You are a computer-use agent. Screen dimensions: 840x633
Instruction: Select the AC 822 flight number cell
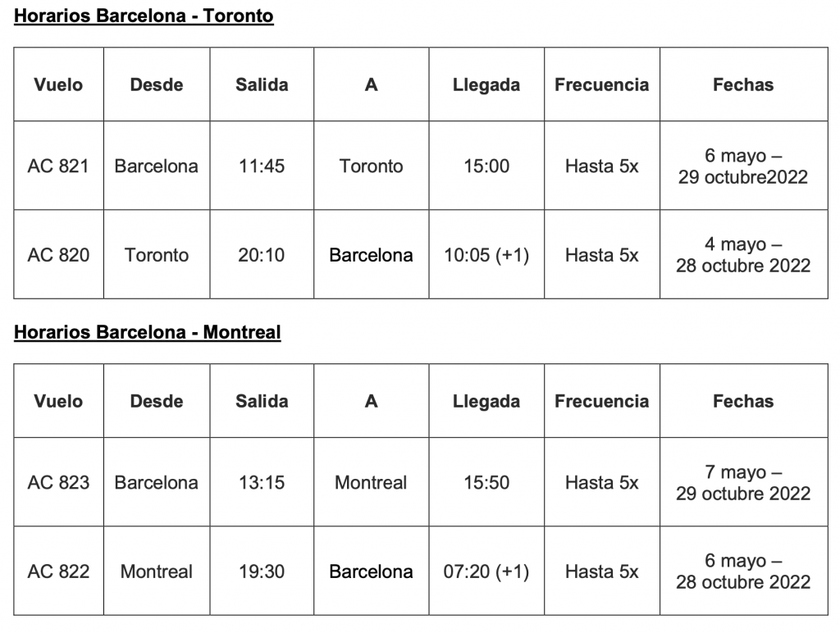point(58,572)
